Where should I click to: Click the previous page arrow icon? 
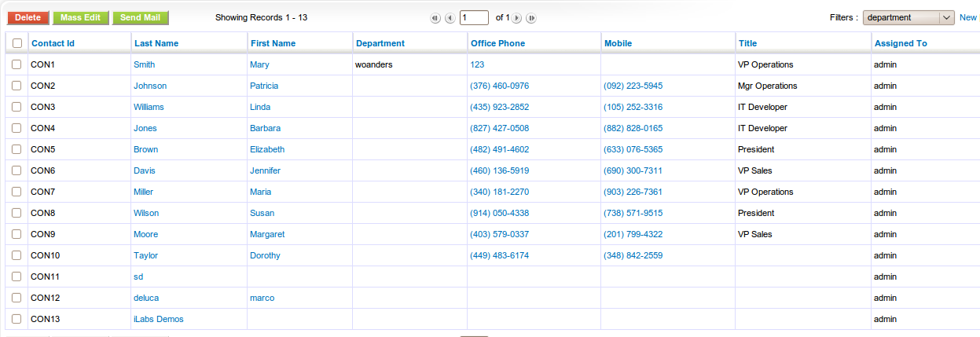450,18
